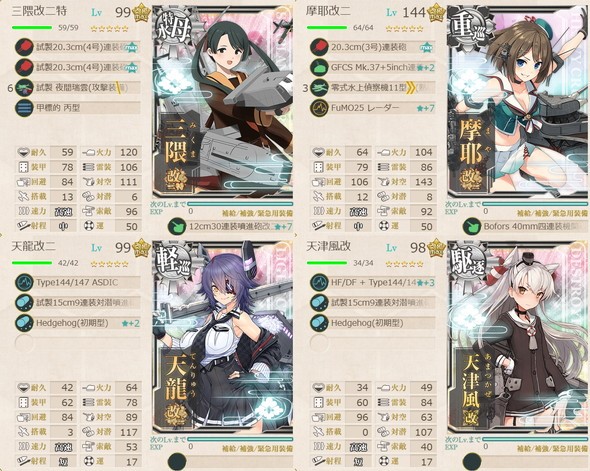Click Tenryuu's EXP progress bar
The image size is (590, 471).
240,439
